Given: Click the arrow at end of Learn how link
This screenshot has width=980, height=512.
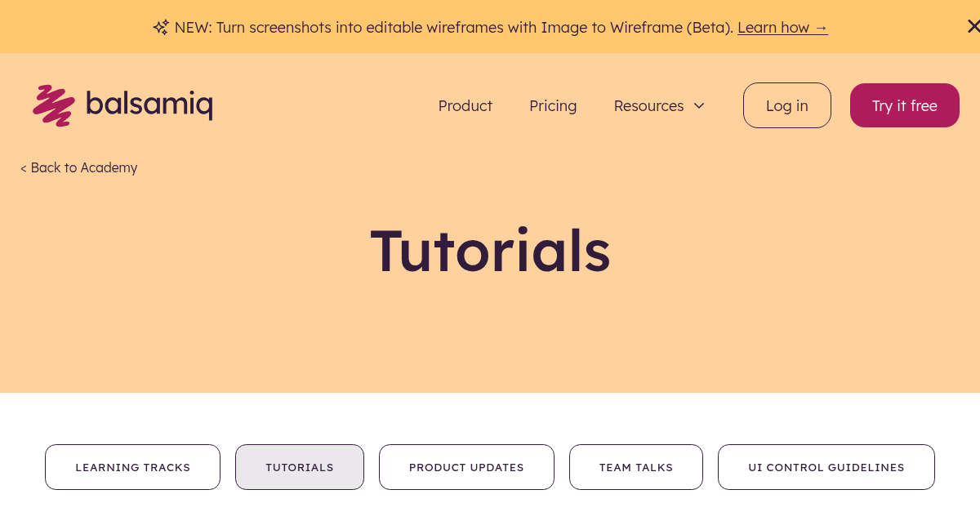Looking at the screenshot, I should tap(820, 27).
